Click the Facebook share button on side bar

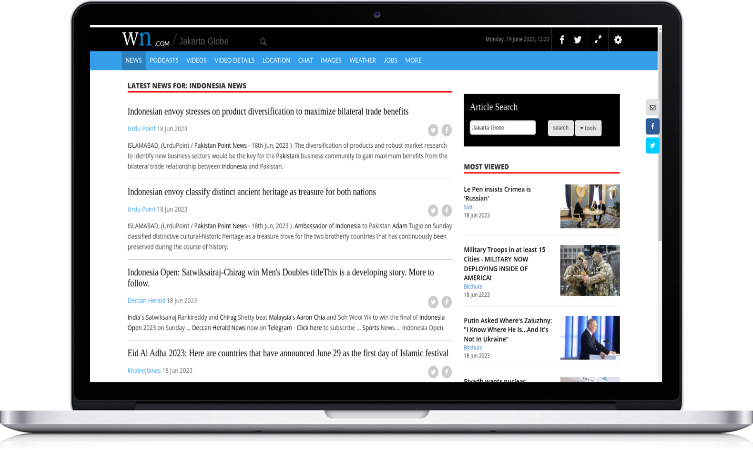point(653,126)
